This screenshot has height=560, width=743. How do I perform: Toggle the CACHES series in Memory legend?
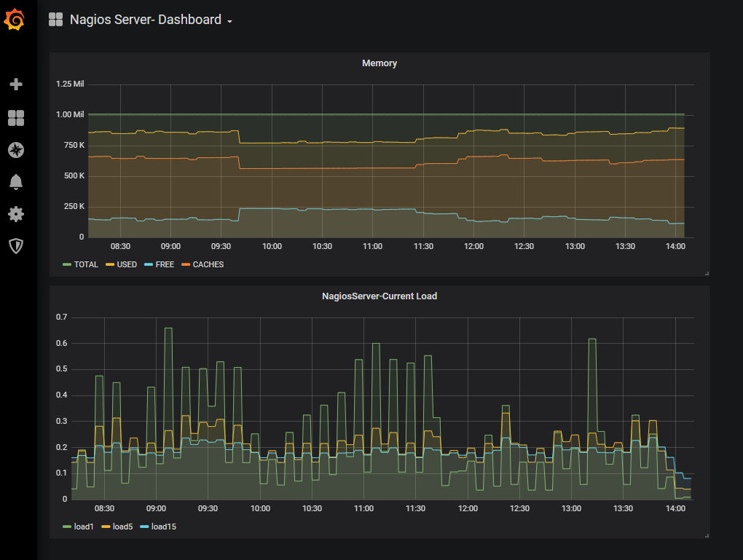click(x=208, y=265)
